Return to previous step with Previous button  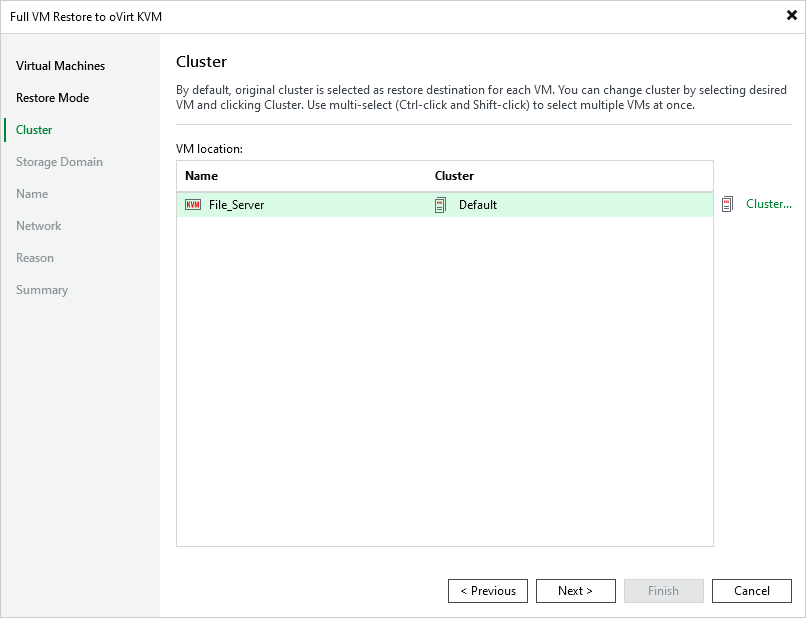[x=487, y=590]
